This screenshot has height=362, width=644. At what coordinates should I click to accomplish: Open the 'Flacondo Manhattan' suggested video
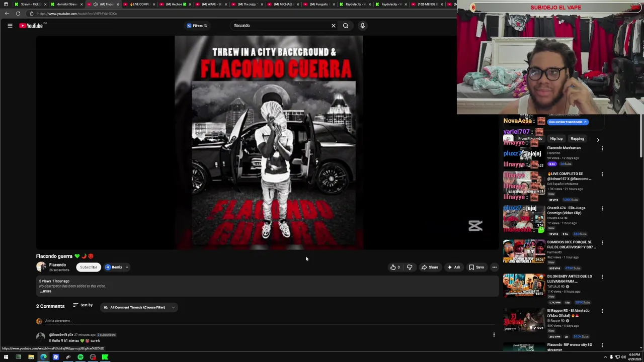[x=563, y=148]
